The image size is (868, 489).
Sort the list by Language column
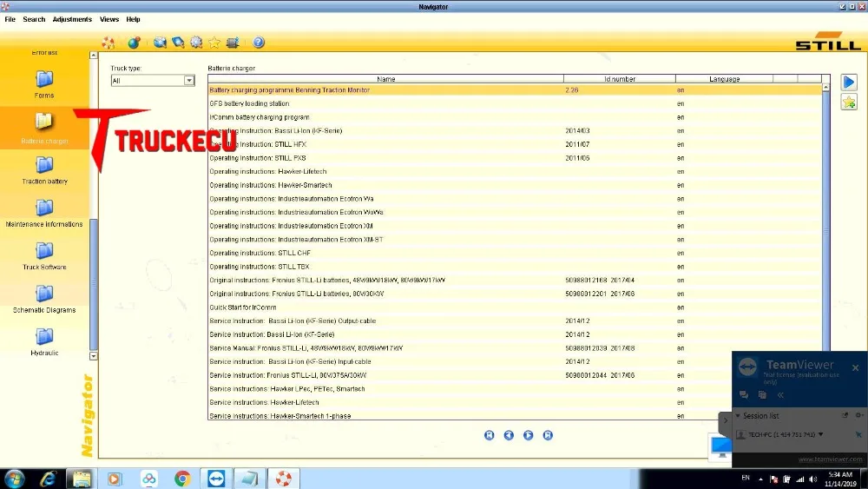724,79
